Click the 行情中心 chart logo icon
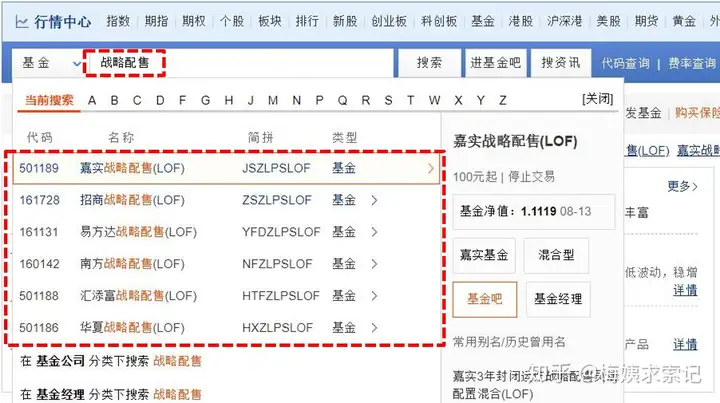This screenshot has width=720, height=403. (22, 22)
